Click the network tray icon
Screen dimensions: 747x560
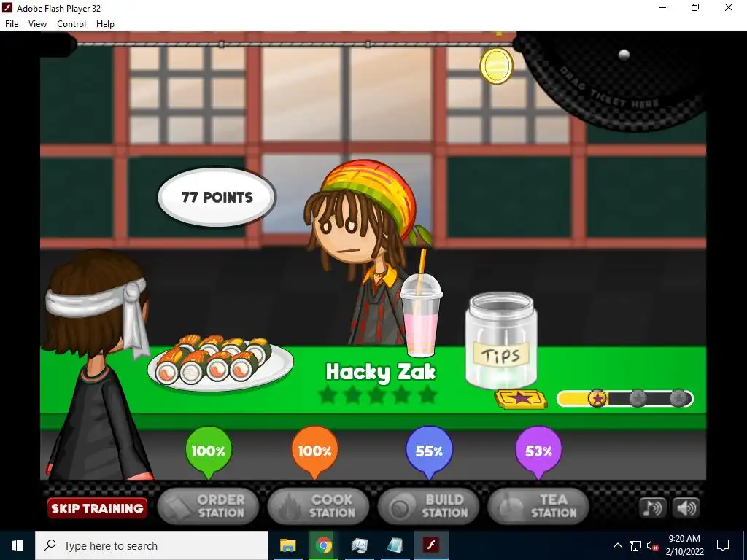[635, 545]
